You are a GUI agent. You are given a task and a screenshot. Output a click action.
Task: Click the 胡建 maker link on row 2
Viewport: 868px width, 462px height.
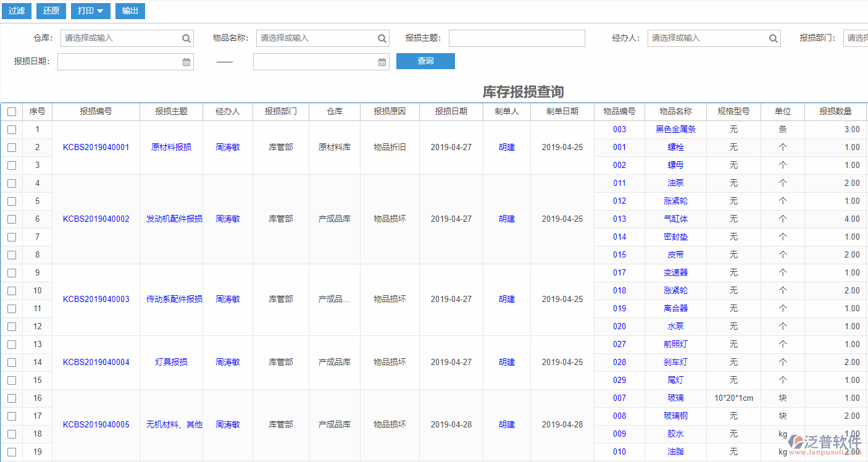(506, 147)
